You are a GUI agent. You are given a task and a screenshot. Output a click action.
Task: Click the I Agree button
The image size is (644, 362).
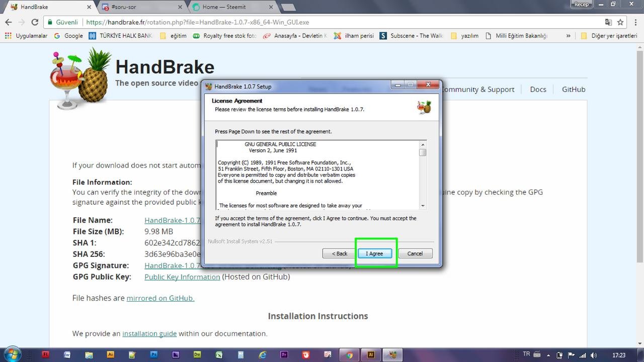374,253
